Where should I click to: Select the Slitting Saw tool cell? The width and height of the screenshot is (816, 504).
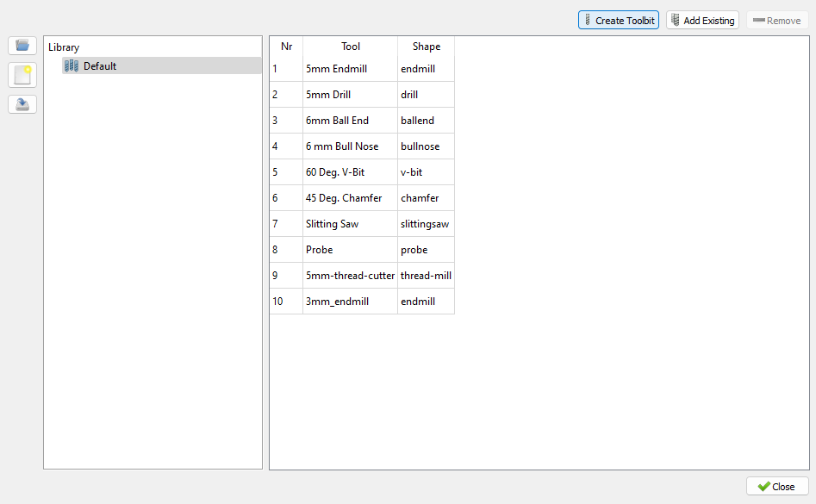(350, 224)
